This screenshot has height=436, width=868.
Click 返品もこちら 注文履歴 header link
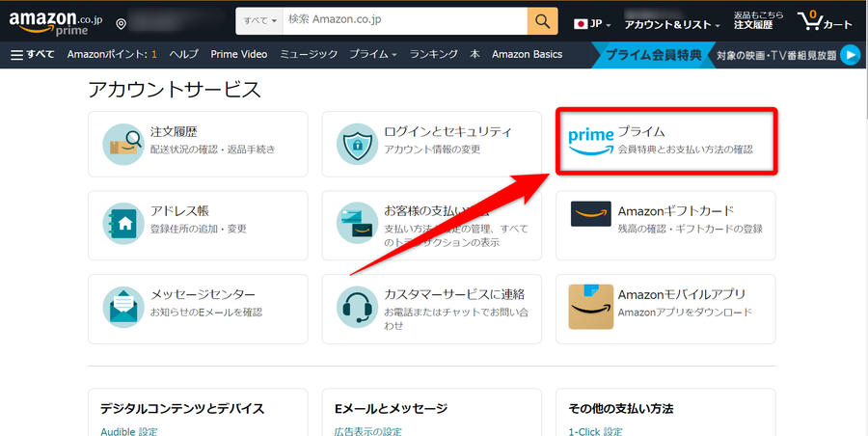point(758,20)
